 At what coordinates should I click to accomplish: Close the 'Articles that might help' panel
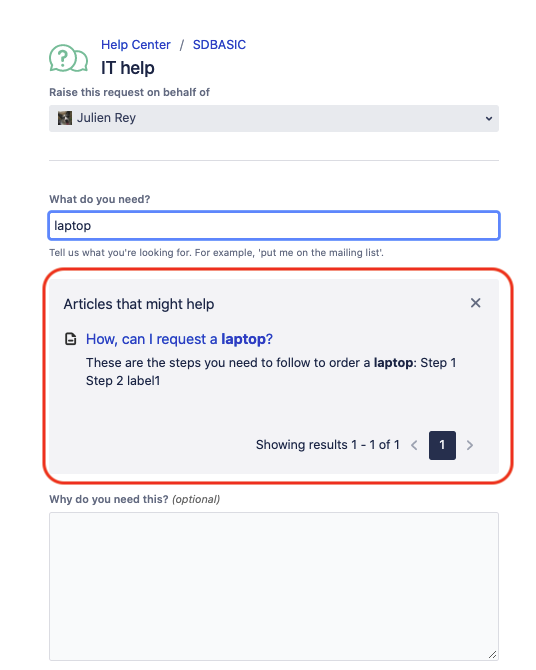tap(475, 303)
